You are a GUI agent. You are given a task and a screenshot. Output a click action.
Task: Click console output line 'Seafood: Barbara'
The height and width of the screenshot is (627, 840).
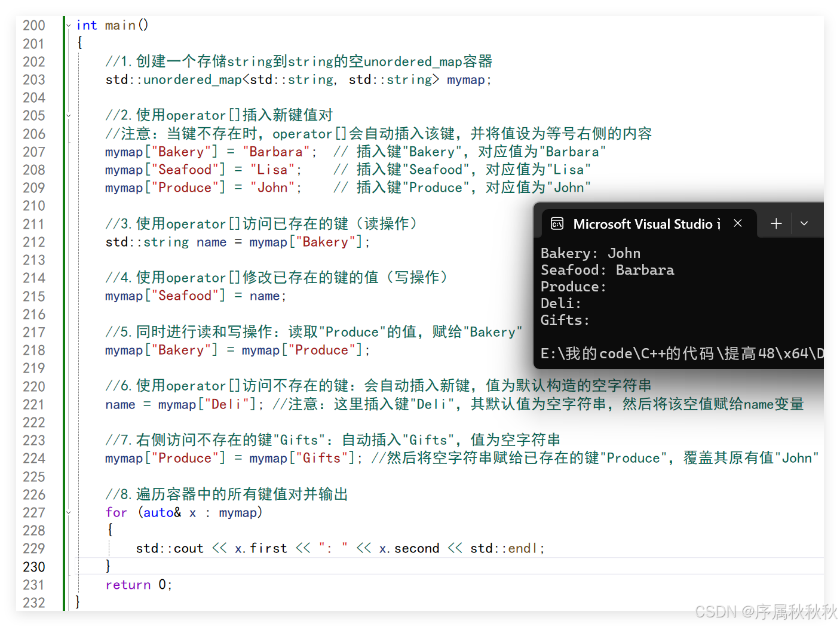click(x=607, y=270)
